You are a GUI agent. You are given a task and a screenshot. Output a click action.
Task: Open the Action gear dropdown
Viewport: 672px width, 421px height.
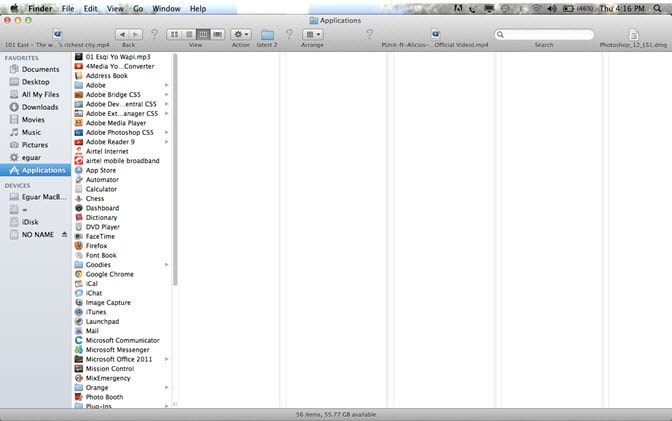point(241,34)
